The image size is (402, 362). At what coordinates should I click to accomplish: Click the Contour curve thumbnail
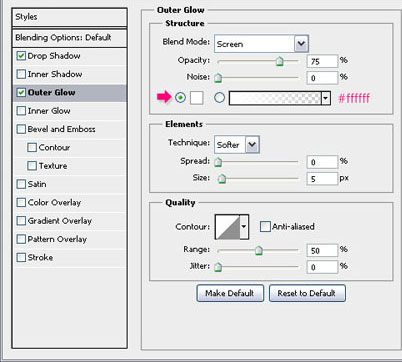228,227
